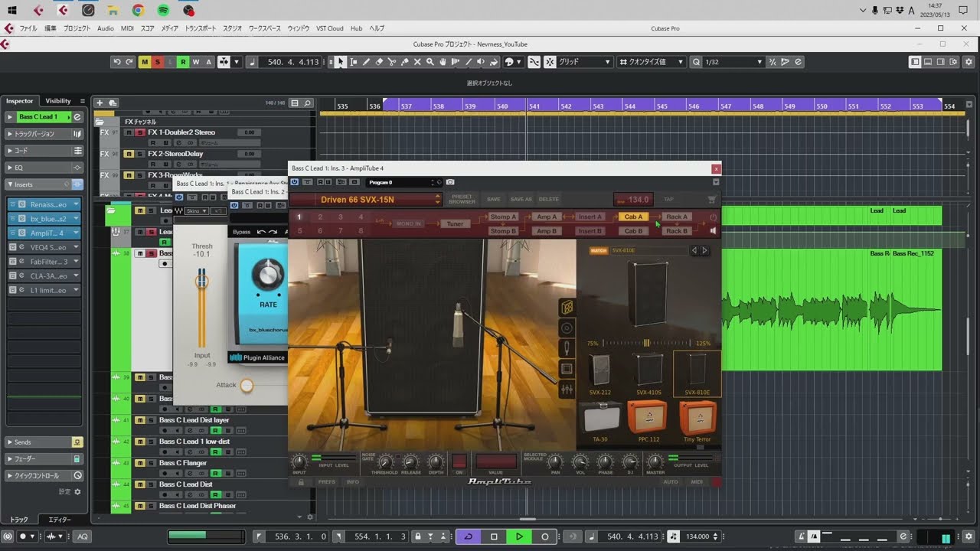
Task: Take AmpliTube plugin snapshot with camera icon
Action: [x=450, y=182]
